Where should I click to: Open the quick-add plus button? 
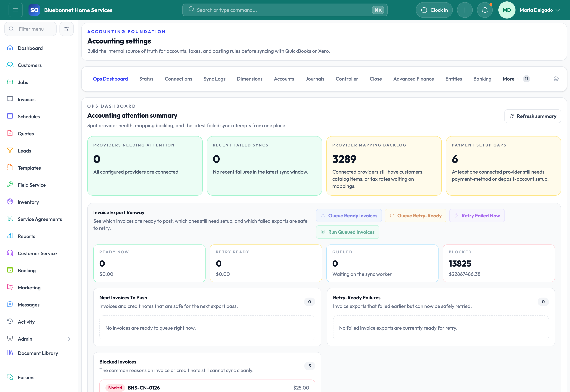(x=465, y=10)
